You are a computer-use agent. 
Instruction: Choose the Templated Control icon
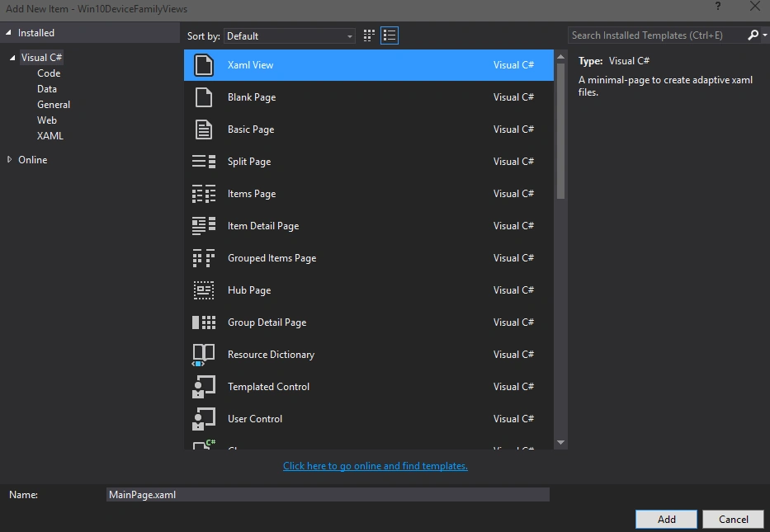click(x=203, y=387)
